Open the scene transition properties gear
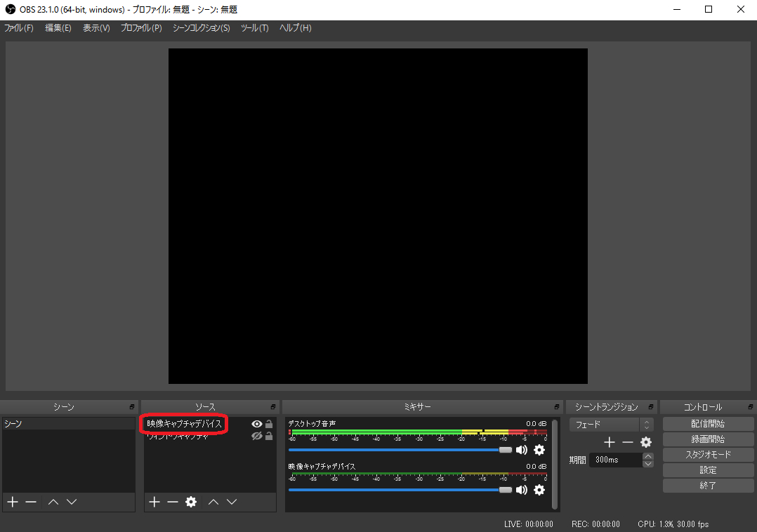The width and height of the screenshot is (757, 532). [x=646, y=442]
